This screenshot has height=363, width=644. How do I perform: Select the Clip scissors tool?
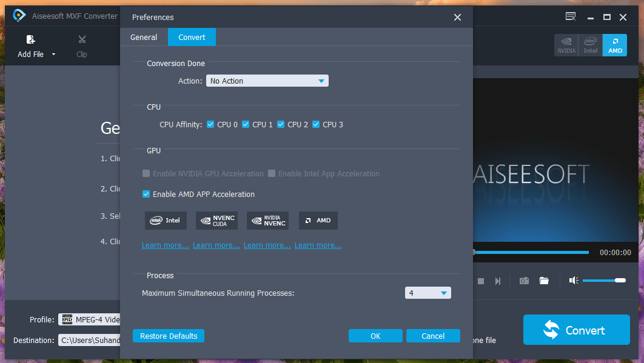tap(82, 39)
